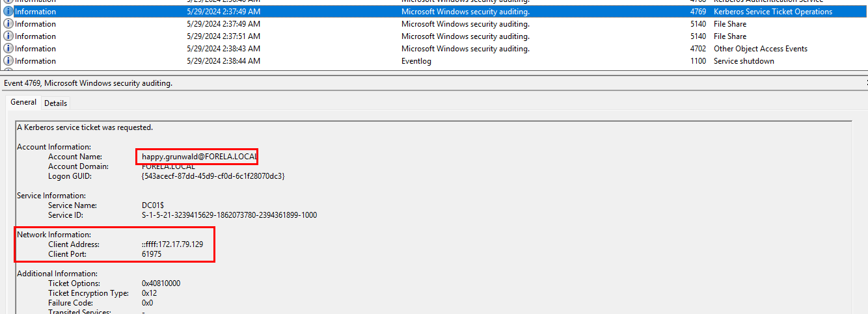Click the service name DC01$

point(153,205)
